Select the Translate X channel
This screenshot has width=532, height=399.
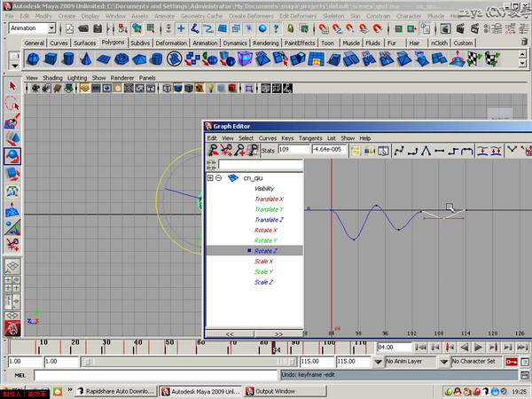(x=269, y=199)
